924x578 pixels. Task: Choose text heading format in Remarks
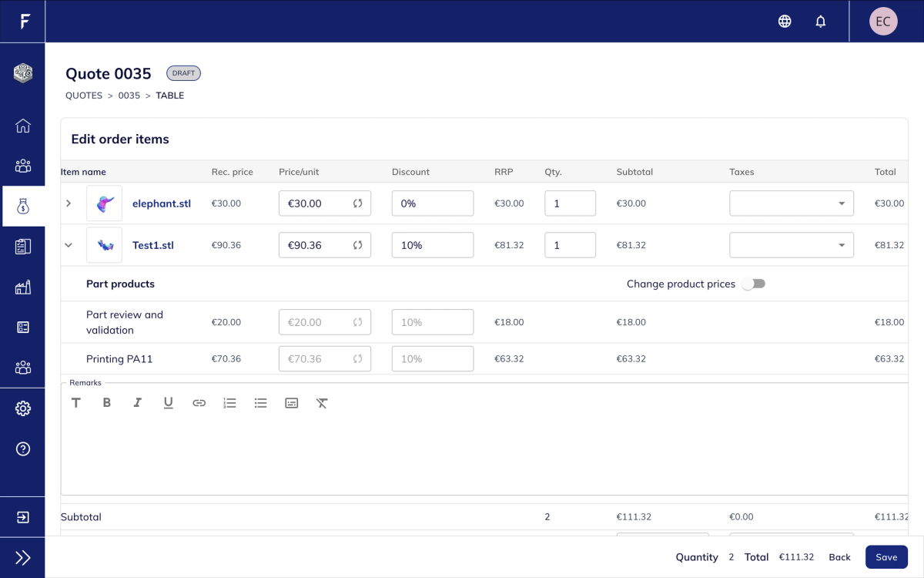tap(76, 402)
